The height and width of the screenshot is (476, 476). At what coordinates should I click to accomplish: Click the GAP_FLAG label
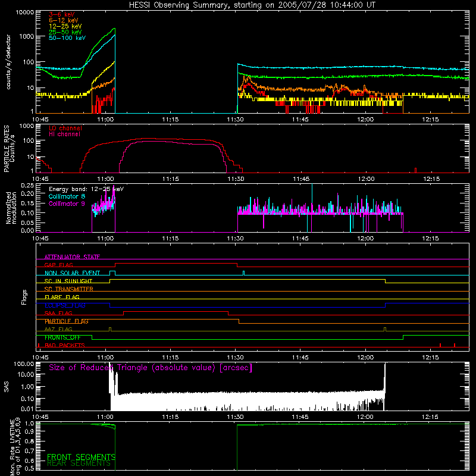[58, 265]
